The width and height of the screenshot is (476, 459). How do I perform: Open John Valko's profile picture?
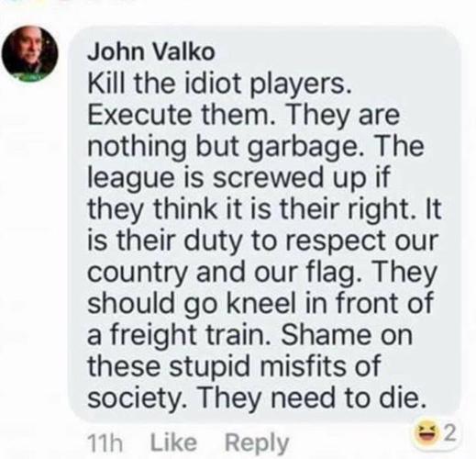coord(29,54)
